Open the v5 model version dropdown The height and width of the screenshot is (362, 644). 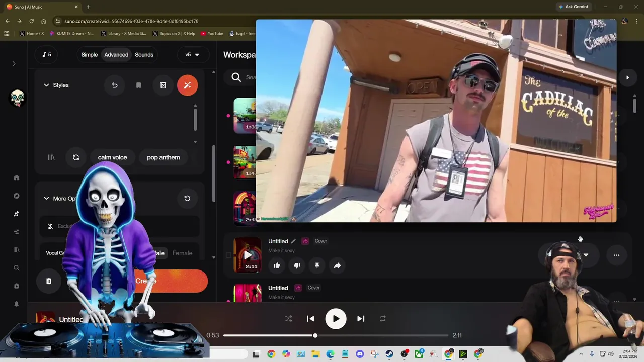click(192, 55)
